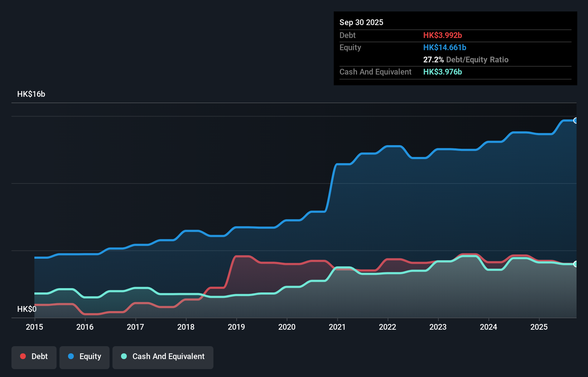This screenshot has width=588, height=377.
Task: Expand the Sep 30 2025 tooltip header
Action: (x=361, y=22)
